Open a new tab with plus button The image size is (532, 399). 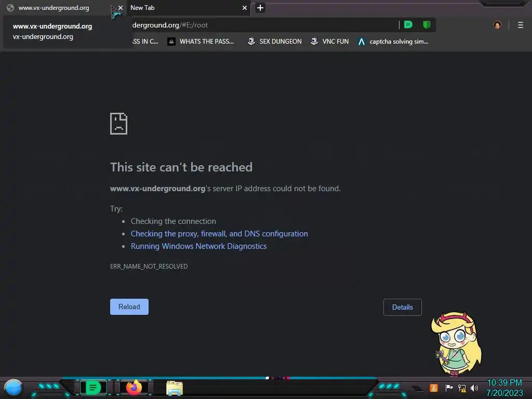pos(260,8)
